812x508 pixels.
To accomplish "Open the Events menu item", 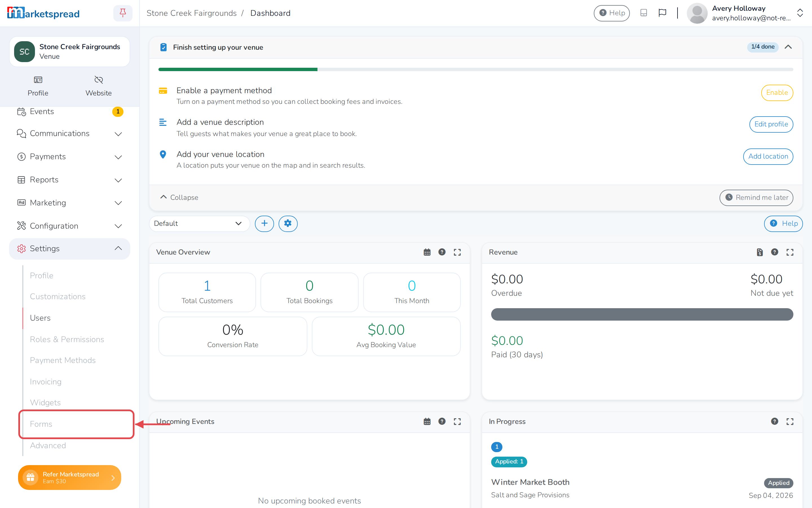I will (69, 111).
